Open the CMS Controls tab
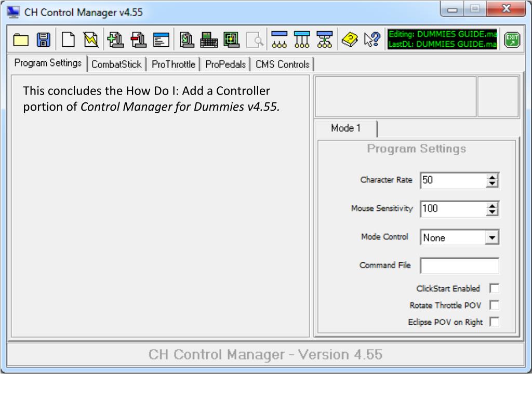532x399 pixels. tap(282, 64)
